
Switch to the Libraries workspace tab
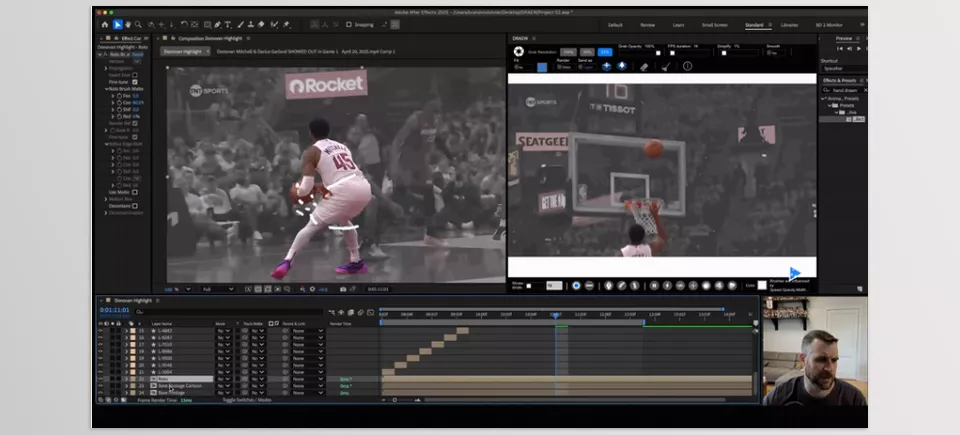click(789, 25)
